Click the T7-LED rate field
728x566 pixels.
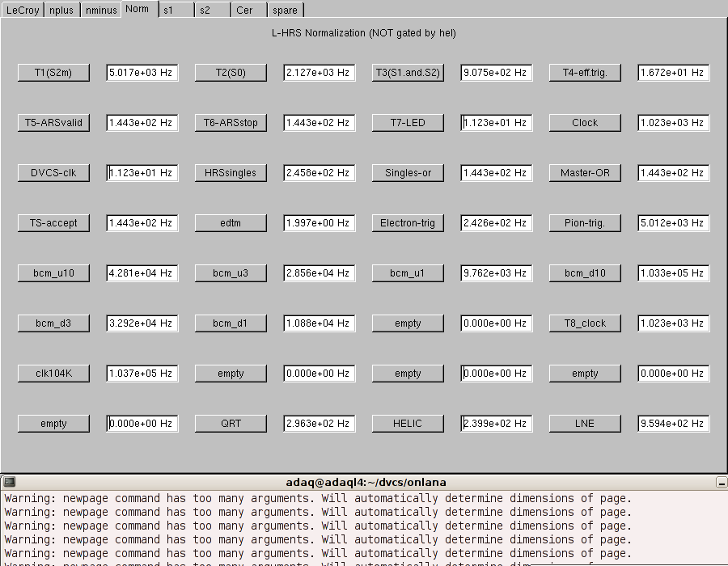tap(497, 123)
